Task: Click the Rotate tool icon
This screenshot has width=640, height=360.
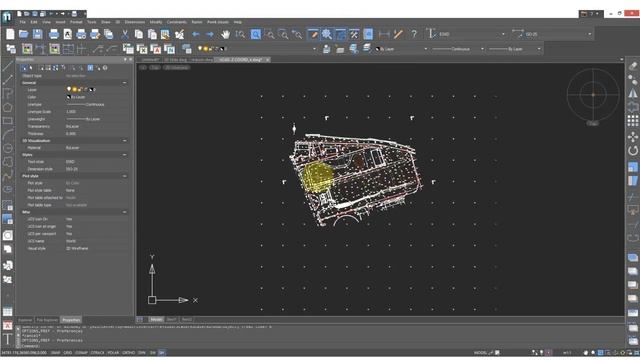Action: click(x=633, y=151)
